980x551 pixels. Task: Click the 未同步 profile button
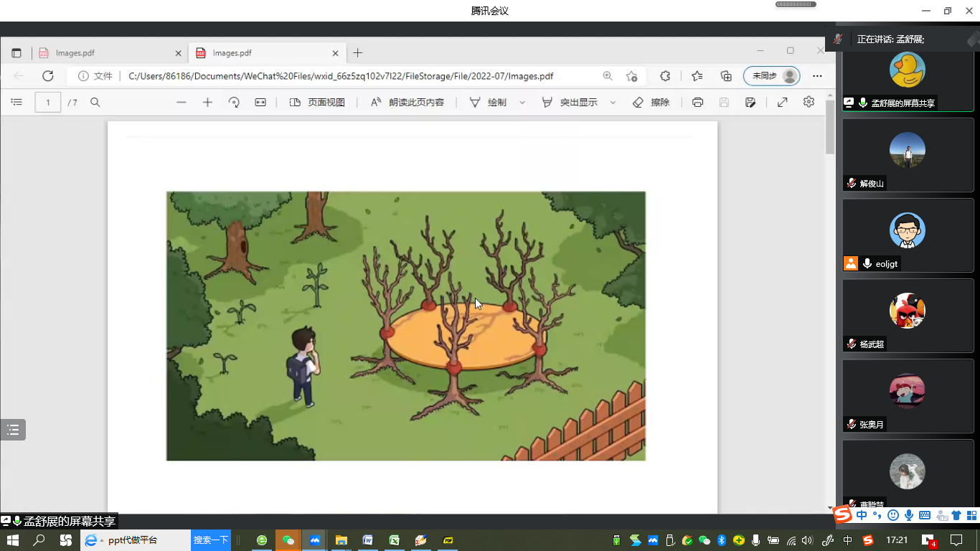[x=771, y=76]
